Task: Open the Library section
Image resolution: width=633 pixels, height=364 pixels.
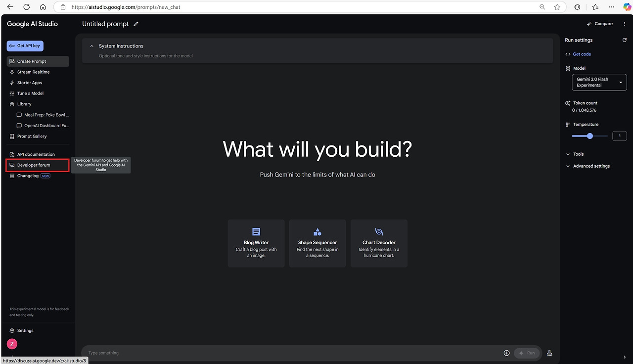Action: point(38,104)
